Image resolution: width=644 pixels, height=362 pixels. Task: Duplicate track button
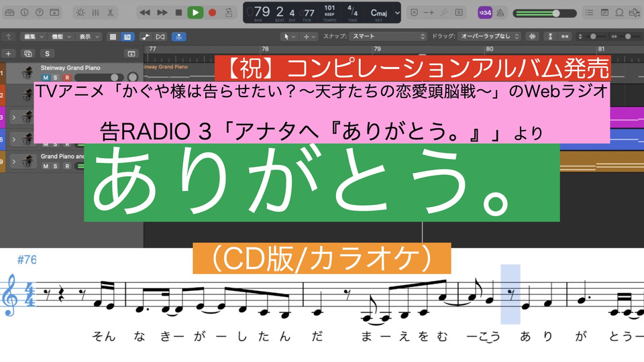(x=28, y=54)
